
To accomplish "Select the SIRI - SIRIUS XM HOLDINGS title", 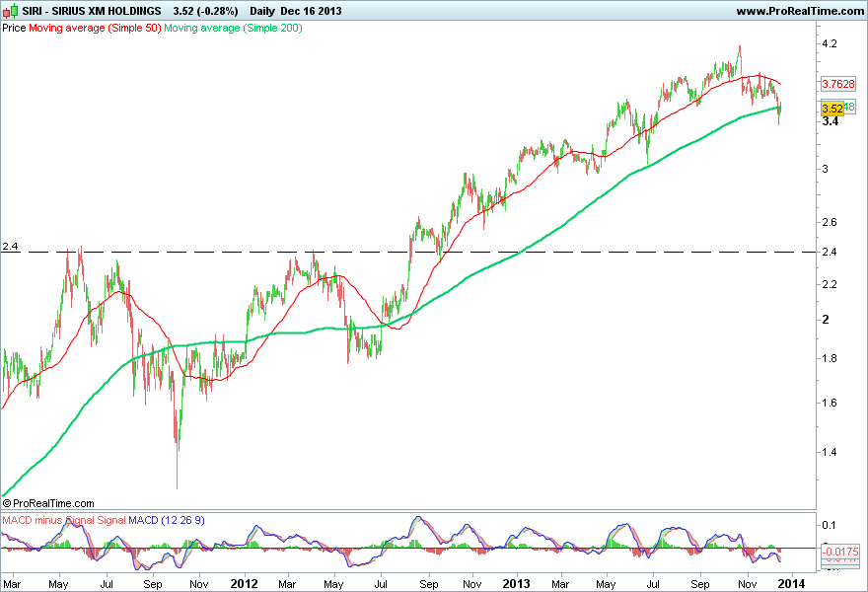I will pyautogui.click(x=92, y=11).
